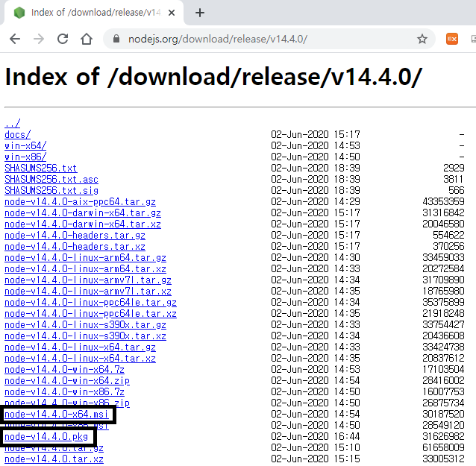
Task: Click the file size 17103504
Action: click(443, 370)
